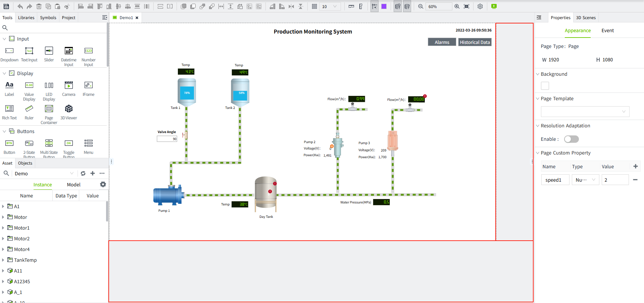Click the purple color swatch in toolbar
The image size is (644, 303).
tap(384, 6)
